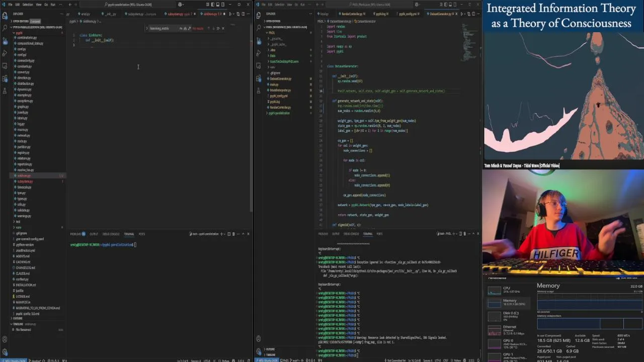
Task: Open Source Control icon in right VS Code
Action: pos(258,41)
